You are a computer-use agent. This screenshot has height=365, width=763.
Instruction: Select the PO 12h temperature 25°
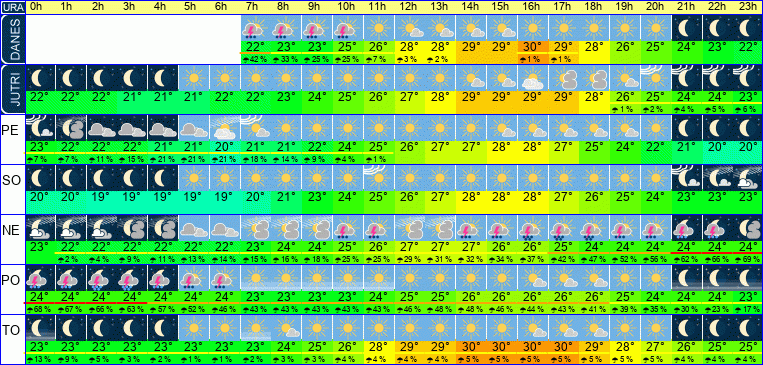[410, 296]
